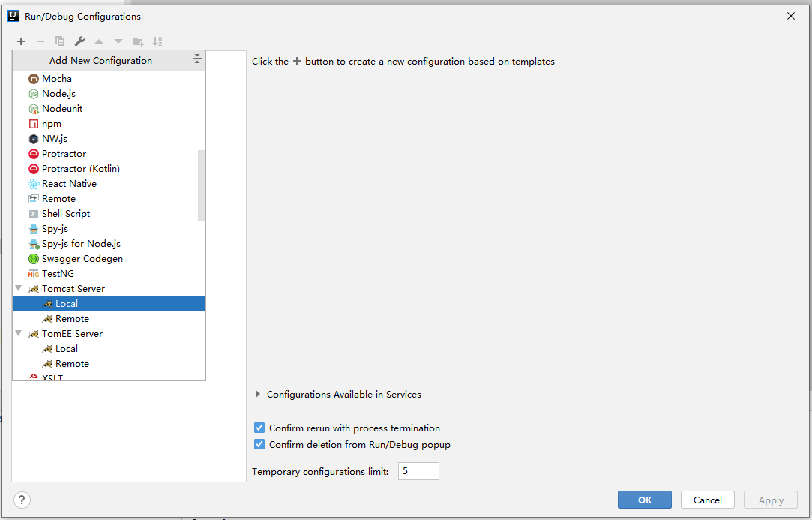Screen dimensions: 812x520
Task: Click the collapse icon beside Add New Configuration
Action: coord(196,59)
